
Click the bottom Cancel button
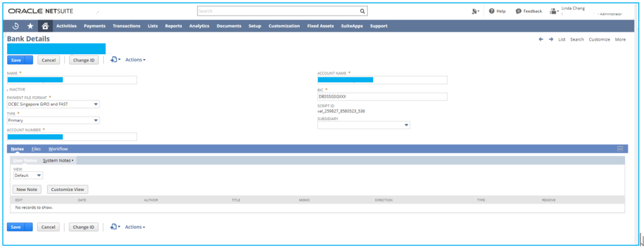point(48,227)
